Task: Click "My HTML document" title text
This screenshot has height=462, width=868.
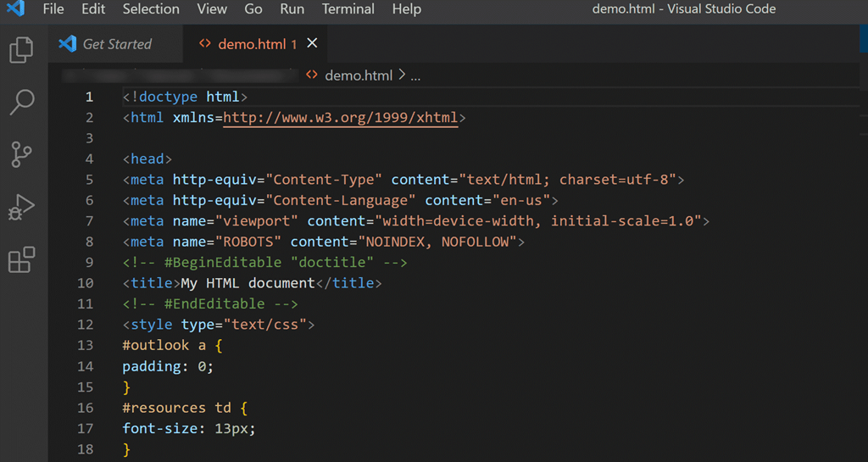Action: [248, 283]
